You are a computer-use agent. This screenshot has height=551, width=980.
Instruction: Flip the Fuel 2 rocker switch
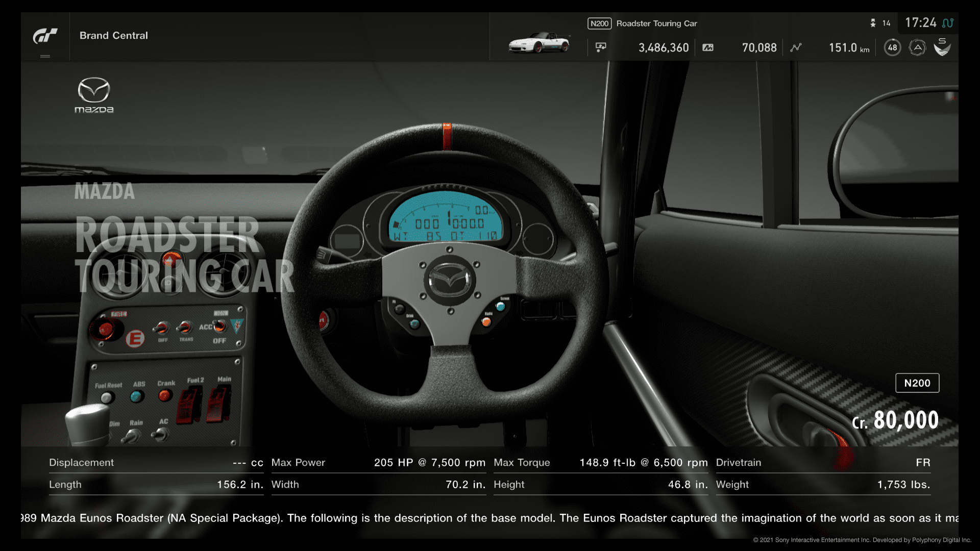pos(189,405)
